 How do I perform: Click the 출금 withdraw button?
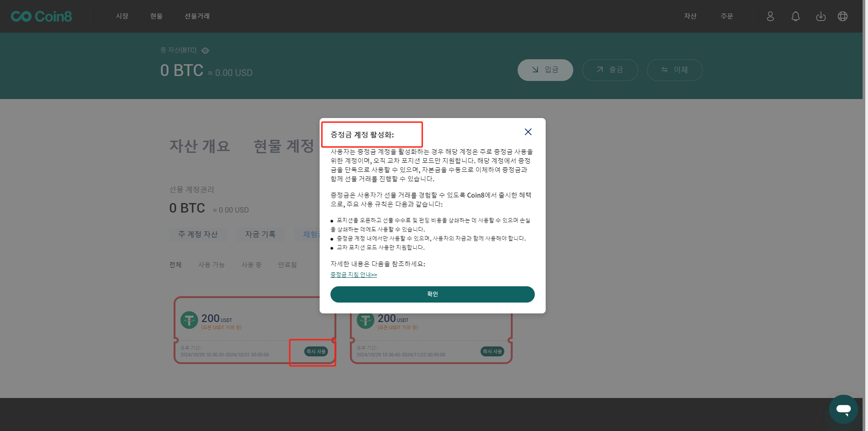point(610,70)
